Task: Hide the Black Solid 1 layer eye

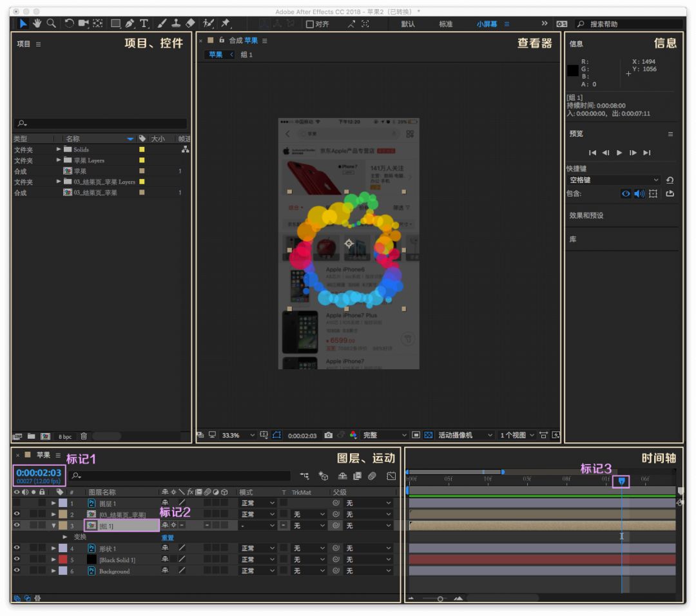Action: coord(17,559)
